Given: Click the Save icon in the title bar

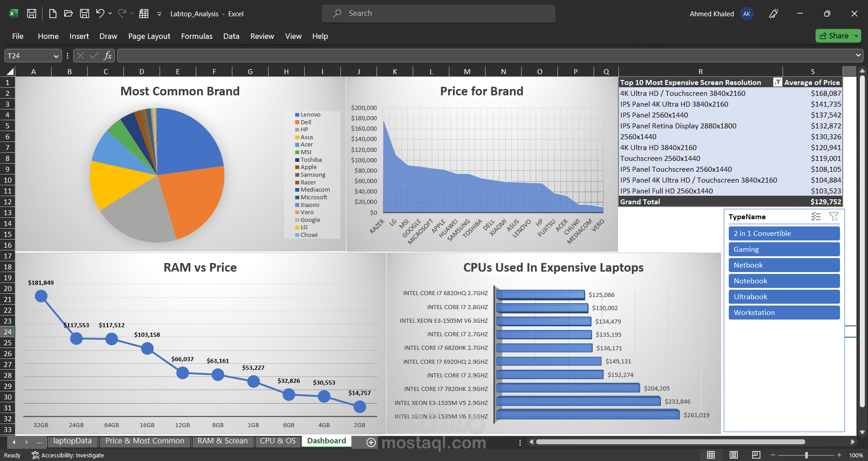Looking at the screenshot, I should 32,14.
